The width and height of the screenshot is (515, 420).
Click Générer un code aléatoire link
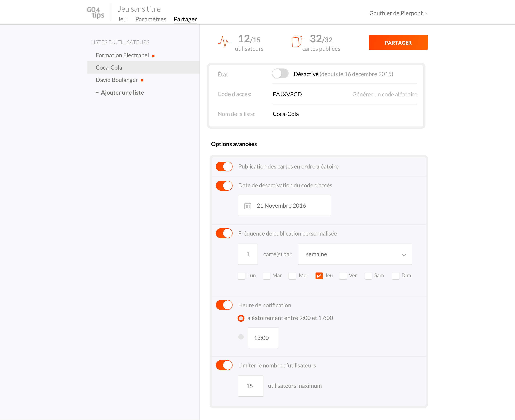coord(384,94)
